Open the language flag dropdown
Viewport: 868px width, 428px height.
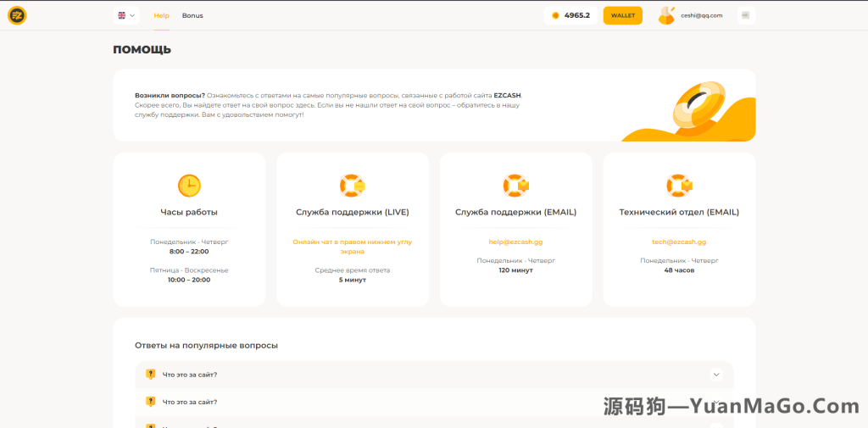click(x=126, y=15)
